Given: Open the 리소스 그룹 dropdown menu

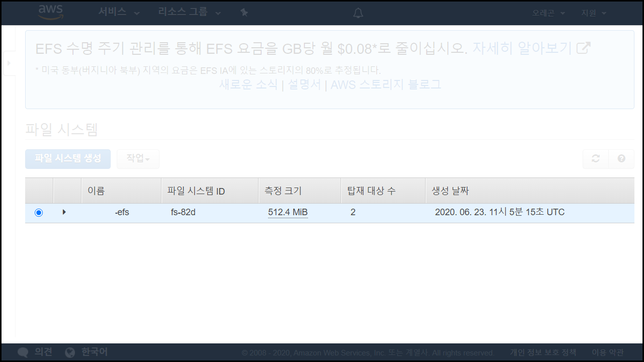Looking at the screenshot, I should [x=189, y=13].
